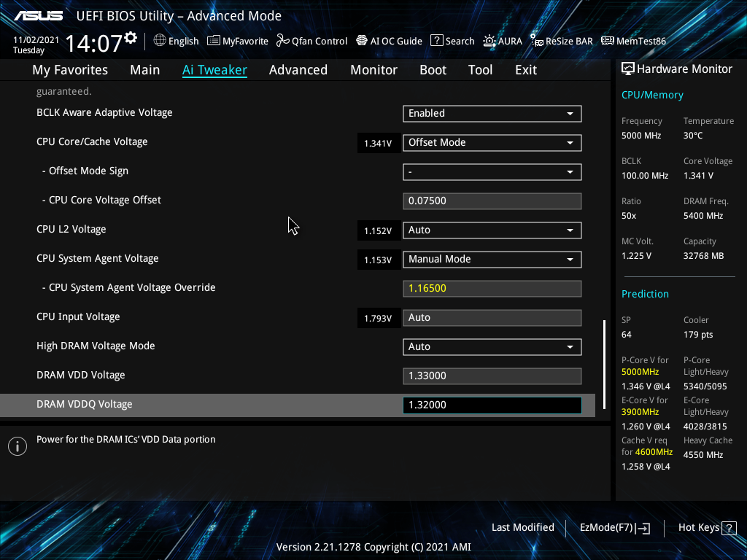
Task: Click the yellow 4600MHz cache value
Action: click(654, 452)
